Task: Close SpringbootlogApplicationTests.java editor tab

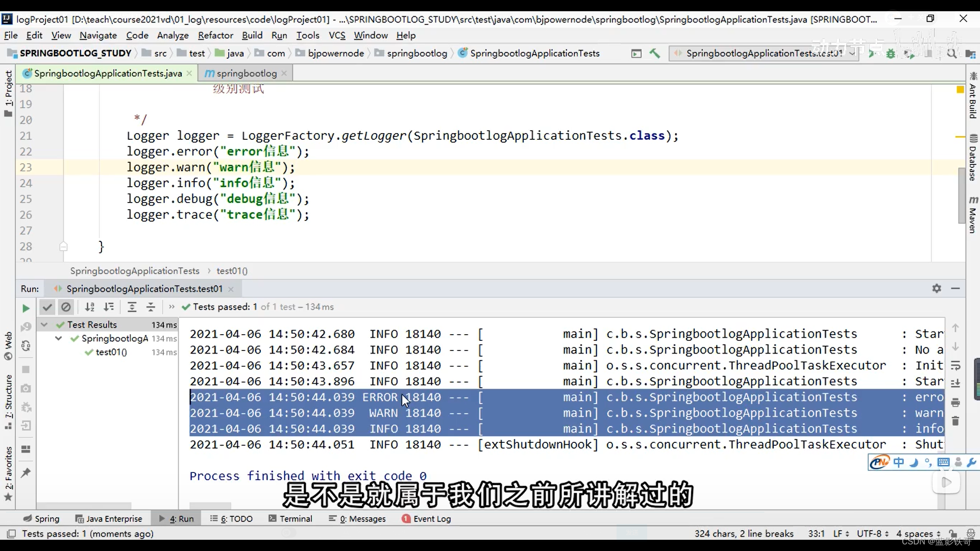Action: (x=189, y=73)
